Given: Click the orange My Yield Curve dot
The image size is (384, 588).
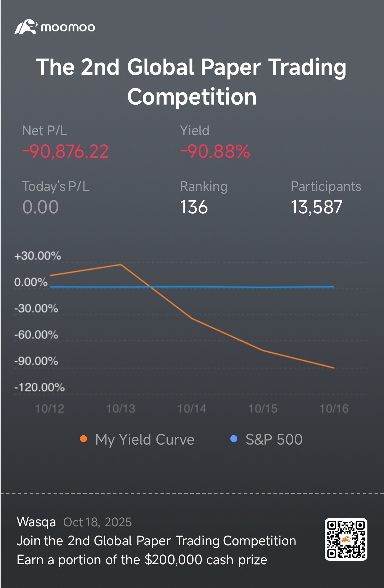Looking at the screenshot, I should pyautogui.click(x=84, y=439).
